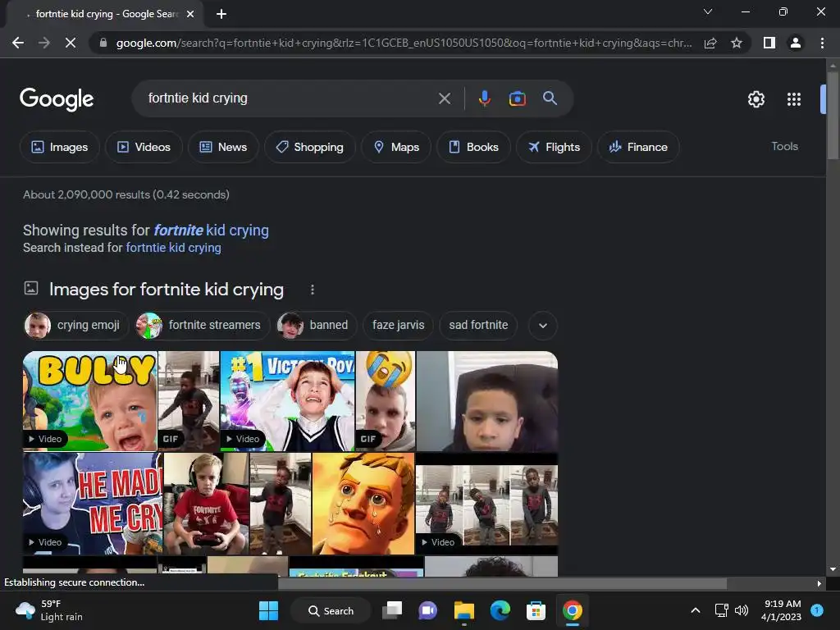The image size is (840, 630).
Task: Go back to the previous page
Action: pos(18,43)
